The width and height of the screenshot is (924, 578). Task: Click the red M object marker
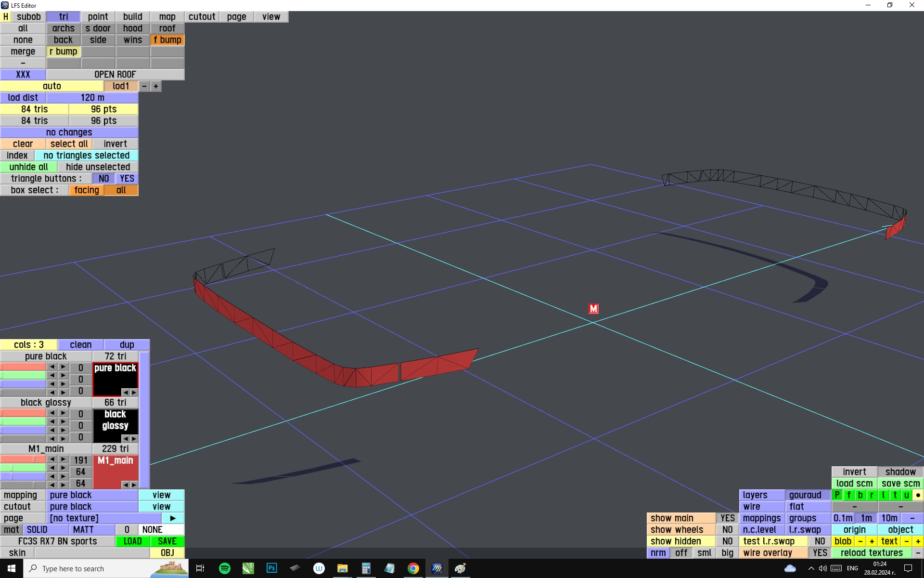click(593, 309)
